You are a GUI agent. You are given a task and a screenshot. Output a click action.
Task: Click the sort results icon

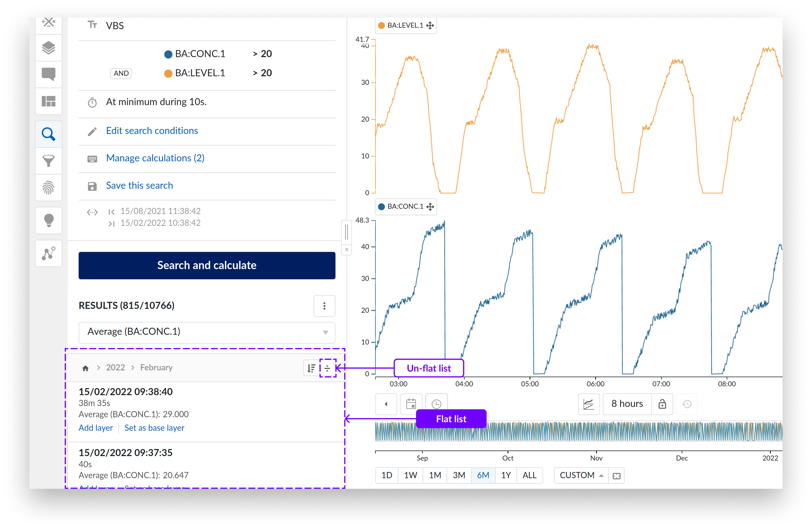[311, 368]
